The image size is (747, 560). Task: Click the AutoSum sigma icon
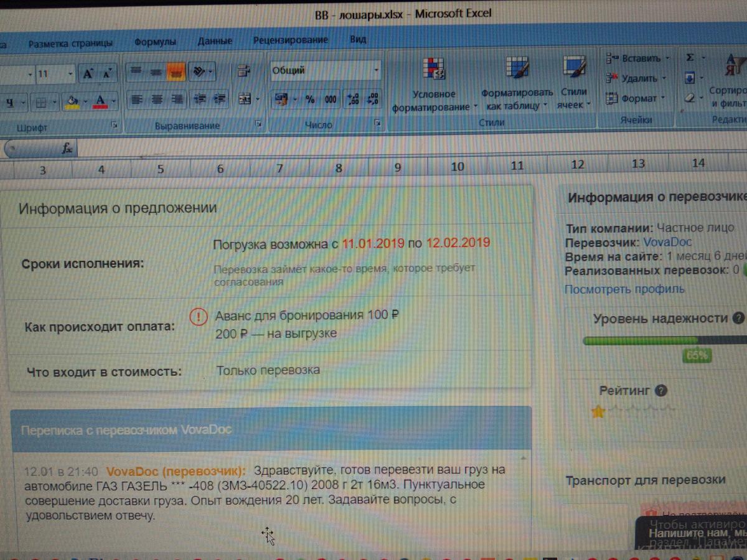coord(690,57)
